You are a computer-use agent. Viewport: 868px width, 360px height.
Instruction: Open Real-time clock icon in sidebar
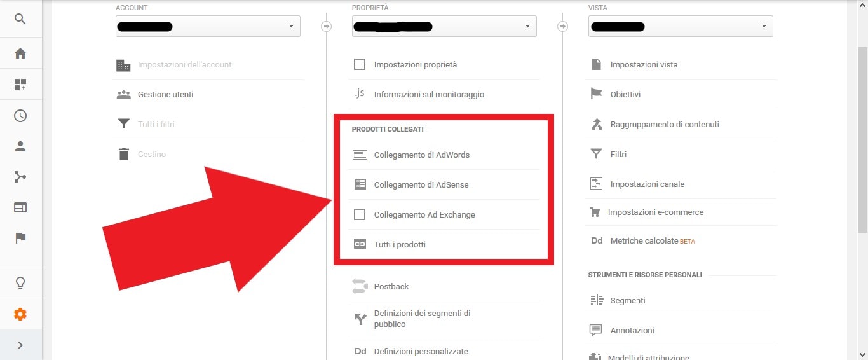(x=20, y=116)
